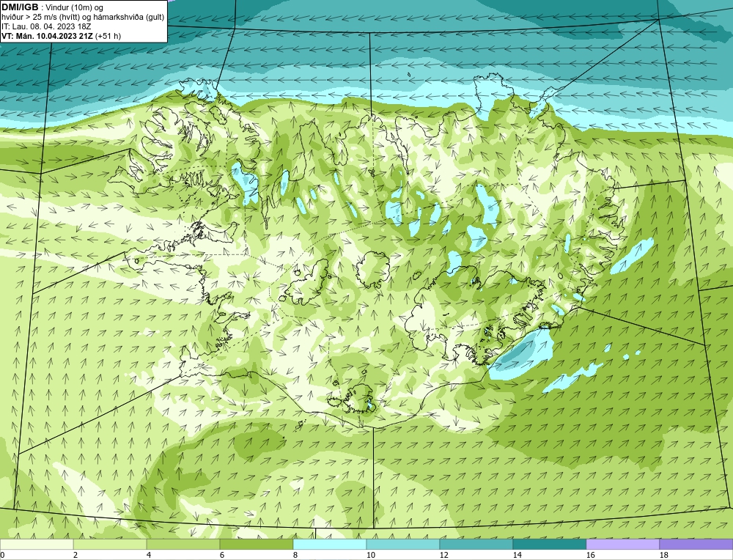This screenshot has height=560, width=733.
Task: Click the legend scale label '16'
Action: [x=590, y=555]
